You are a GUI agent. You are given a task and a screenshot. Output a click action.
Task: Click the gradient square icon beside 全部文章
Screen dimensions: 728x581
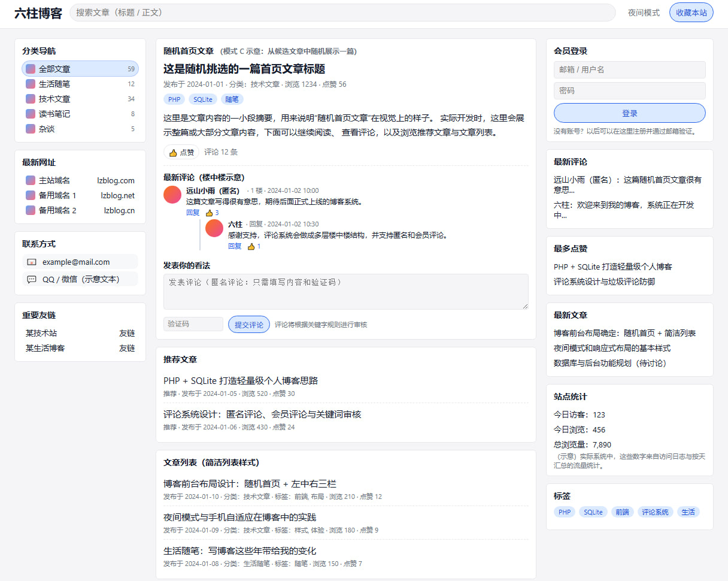[x=31, y=69]
